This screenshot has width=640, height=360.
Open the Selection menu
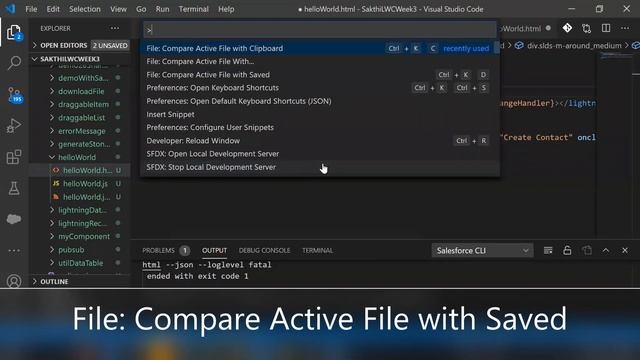click(84, 9)
